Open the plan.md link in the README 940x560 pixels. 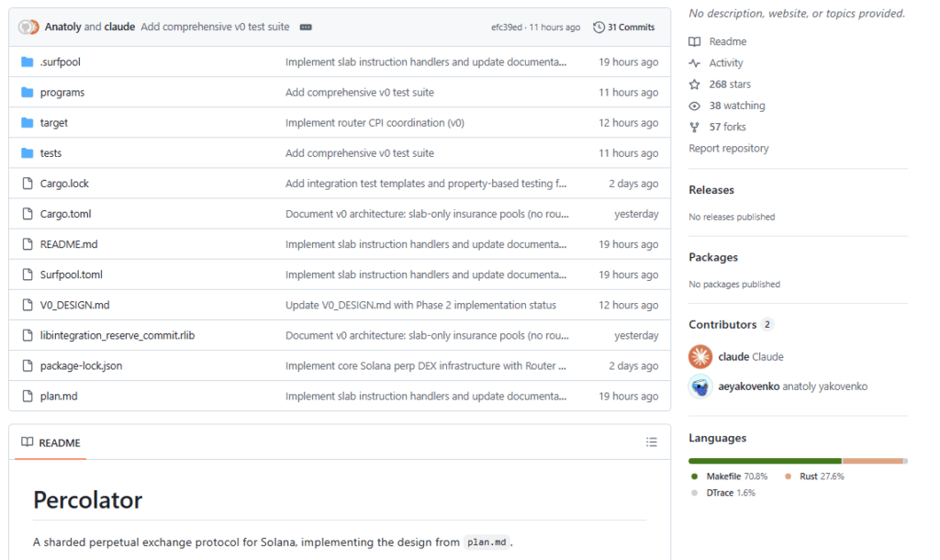point(487,542)
